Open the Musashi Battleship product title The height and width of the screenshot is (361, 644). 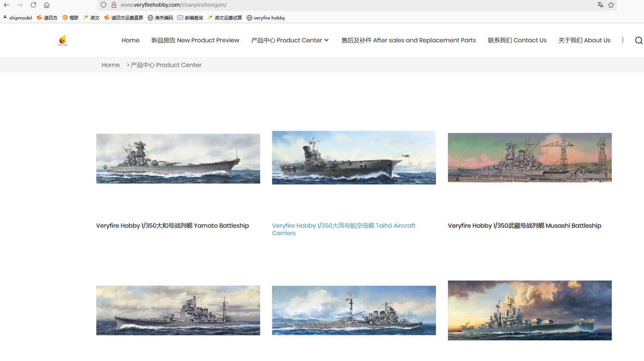click(x=524, y=226)
